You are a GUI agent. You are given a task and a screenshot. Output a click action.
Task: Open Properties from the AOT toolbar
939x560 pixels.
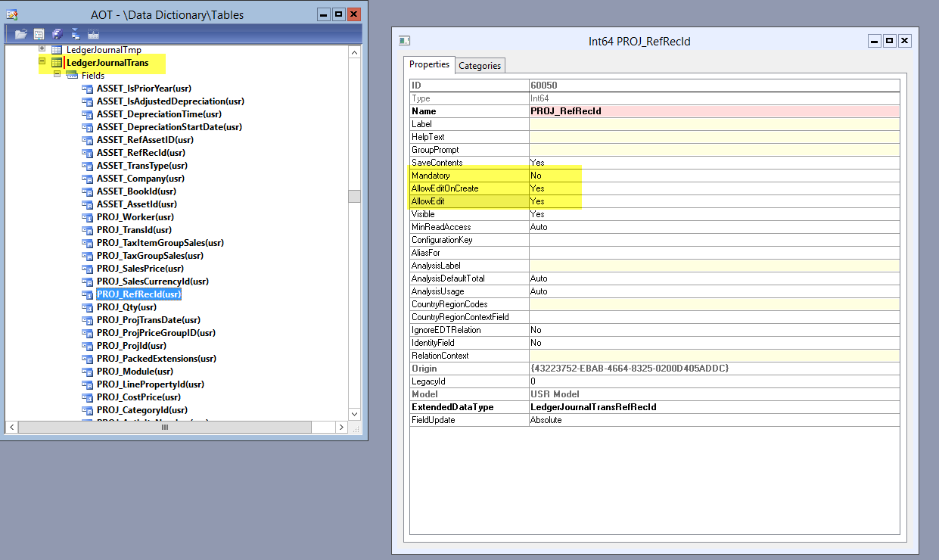pos(39,34)
